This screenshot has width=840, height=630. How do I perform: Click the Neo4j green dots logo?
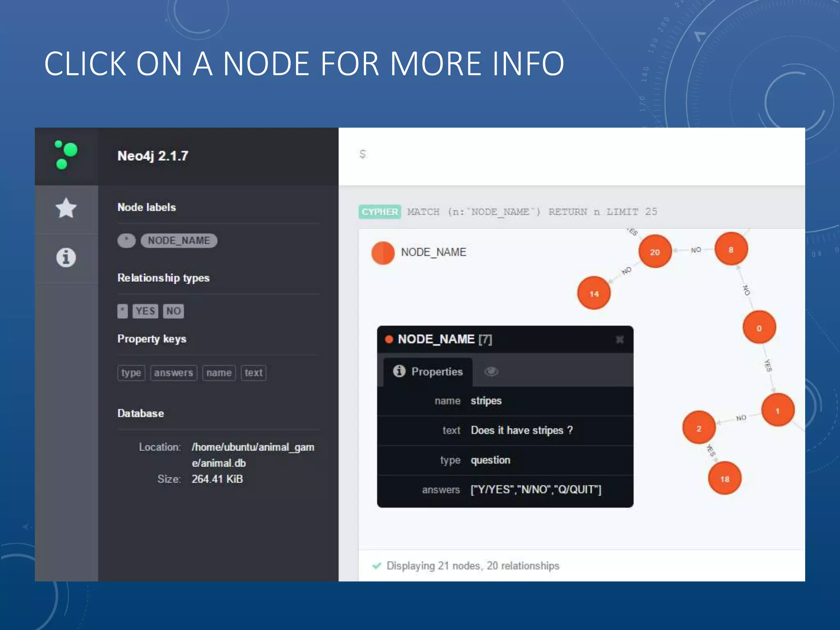[66, 155]
